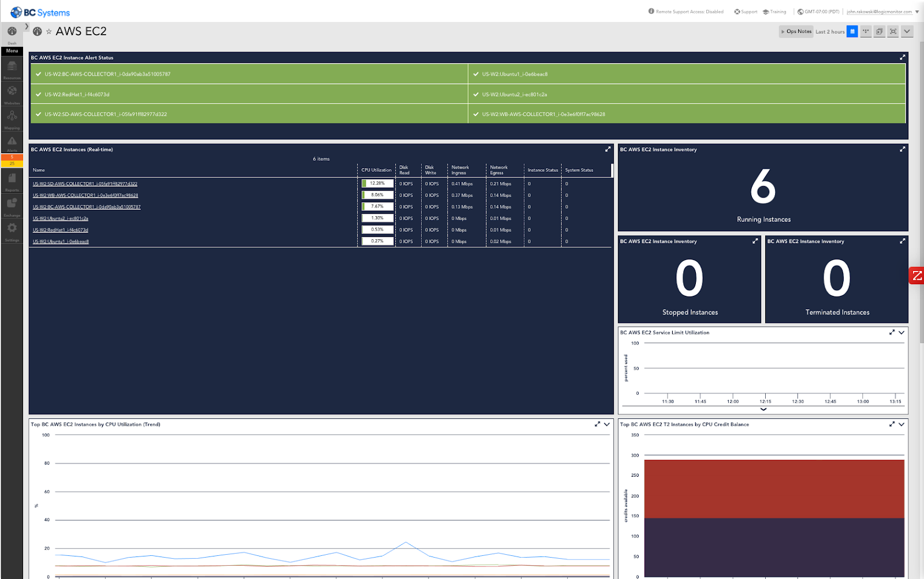Viewport: 924px width, 579px height.
Task: Expand the Terminated Instances widget
Action: 902,241
